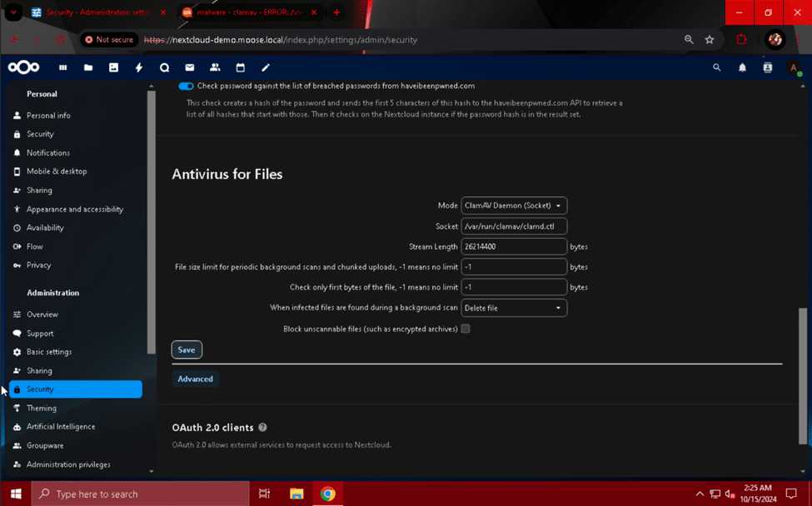Click the Chrome taskbar icon
The image size is (812, 506).
(327, 494)
